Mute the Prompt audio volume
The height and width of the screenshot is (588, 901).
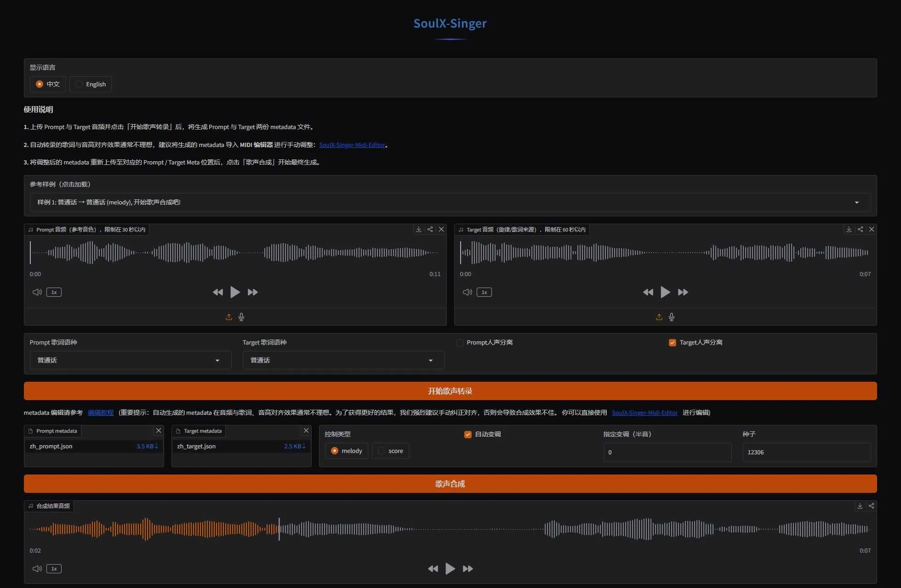[x=37, y=292]
